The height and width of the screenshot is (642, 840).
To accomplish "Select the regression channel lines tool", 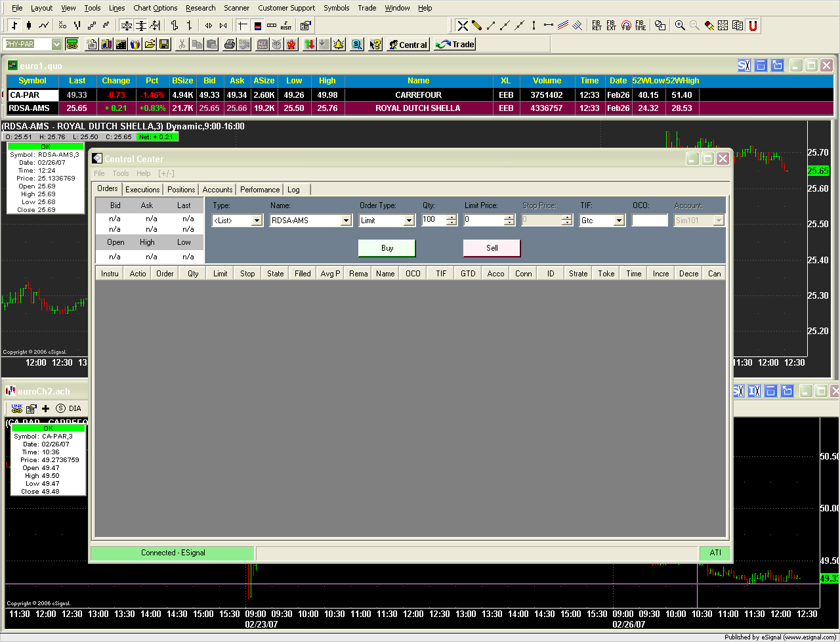I will pos(563,26).
